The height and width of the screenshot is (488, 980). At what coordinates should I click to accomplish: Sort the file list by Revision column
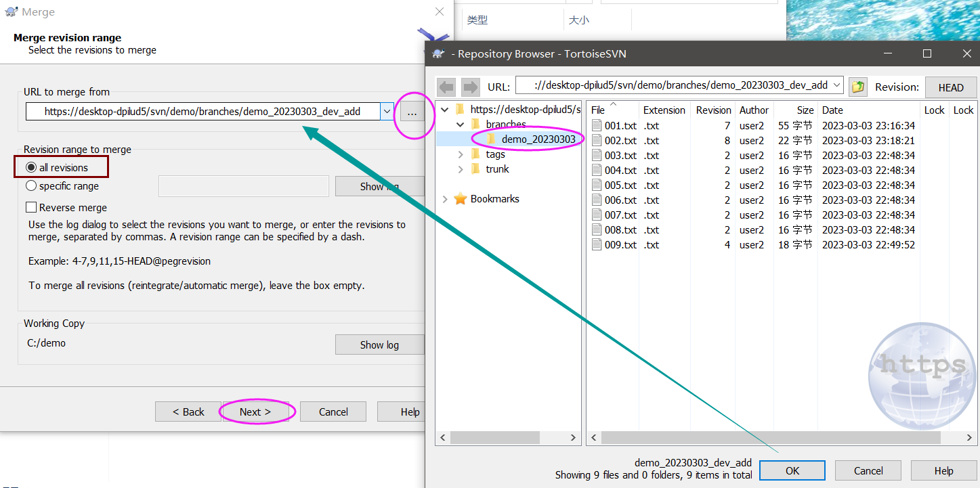tap(714, 110)
